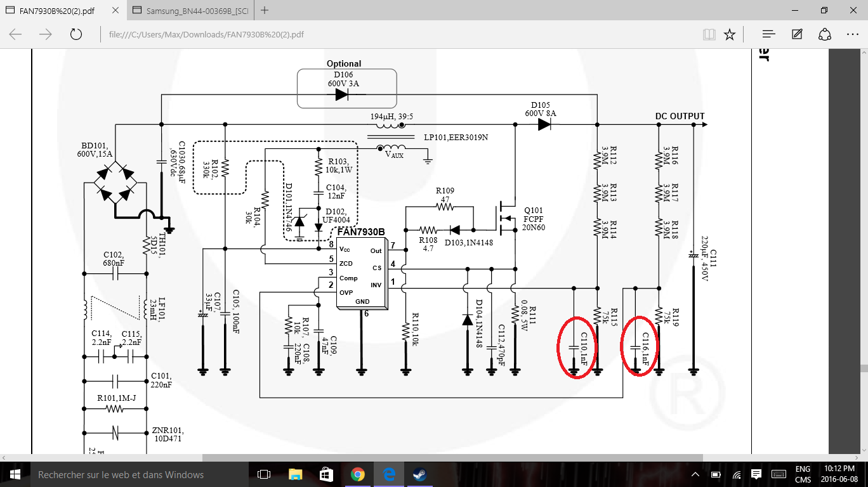Click the LP101,EER3019N inductor label
The height and width of the screenshot is (487, 868).
[x=456, y=137]
